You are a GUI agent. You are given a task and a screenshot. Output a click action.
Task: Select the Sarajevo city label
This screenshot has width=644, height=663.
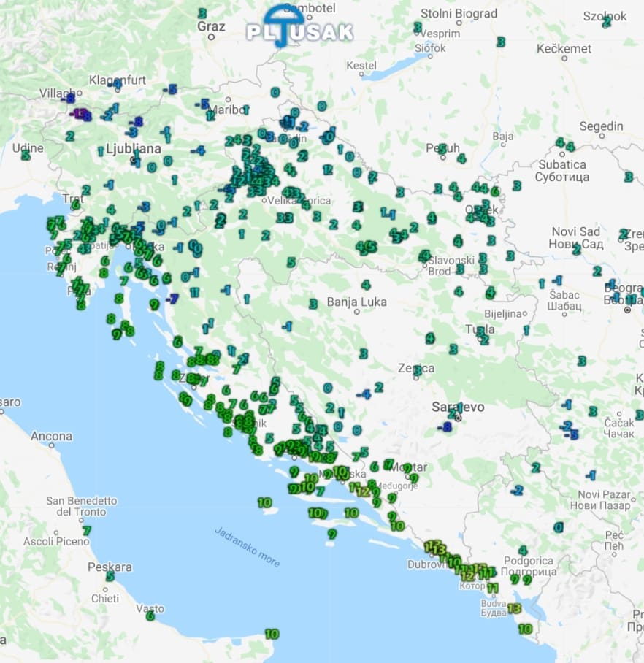[x=458, y=407]
